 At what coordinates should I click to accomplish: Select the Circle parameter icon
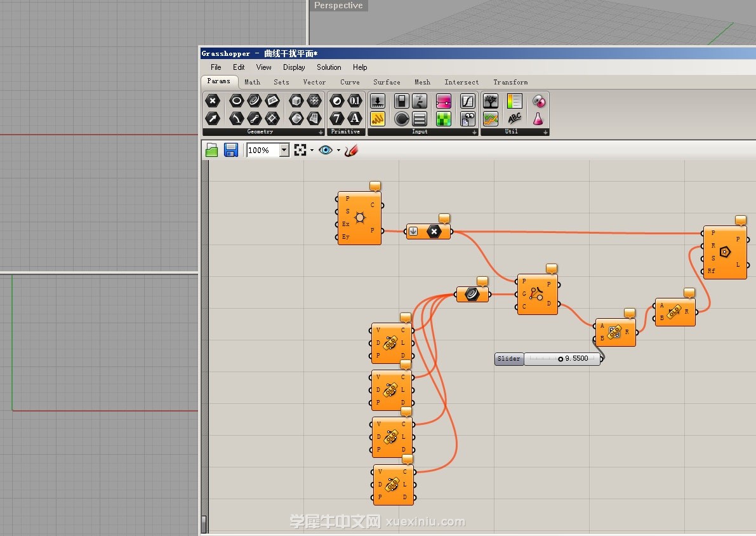tap(236, 101)
